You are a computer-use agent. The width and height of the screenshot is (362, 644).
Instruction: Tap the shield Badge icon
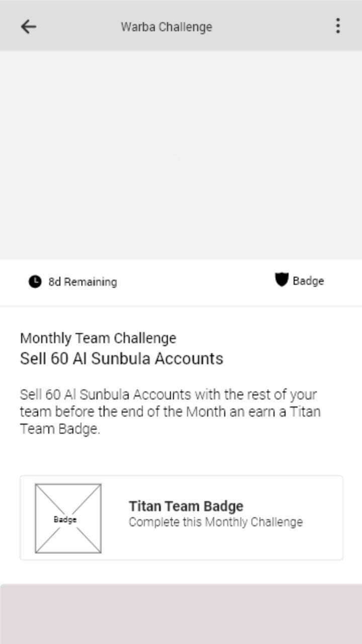[282, 280]
